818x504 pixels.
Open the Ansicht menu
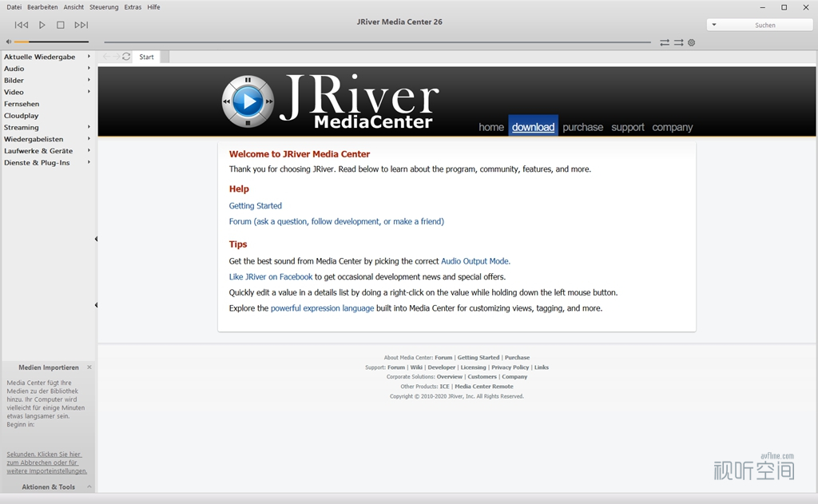click(x=73, y=7)
